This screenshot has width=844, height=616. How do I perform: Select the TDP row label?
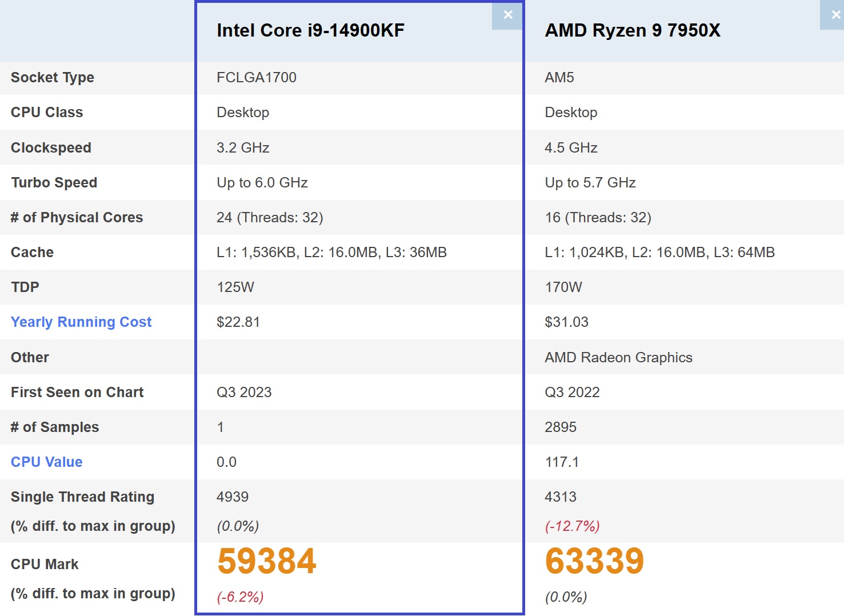click(x=25, y=287)
